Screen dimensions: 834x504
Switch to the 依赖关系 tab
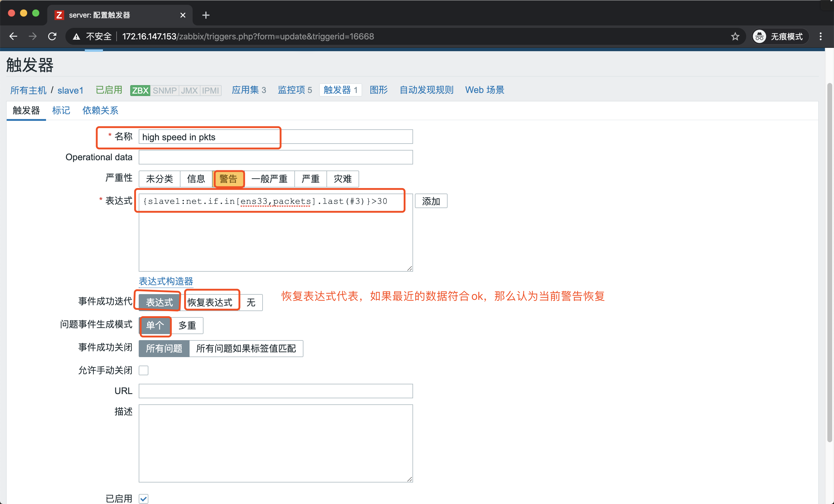pos(100,110)
